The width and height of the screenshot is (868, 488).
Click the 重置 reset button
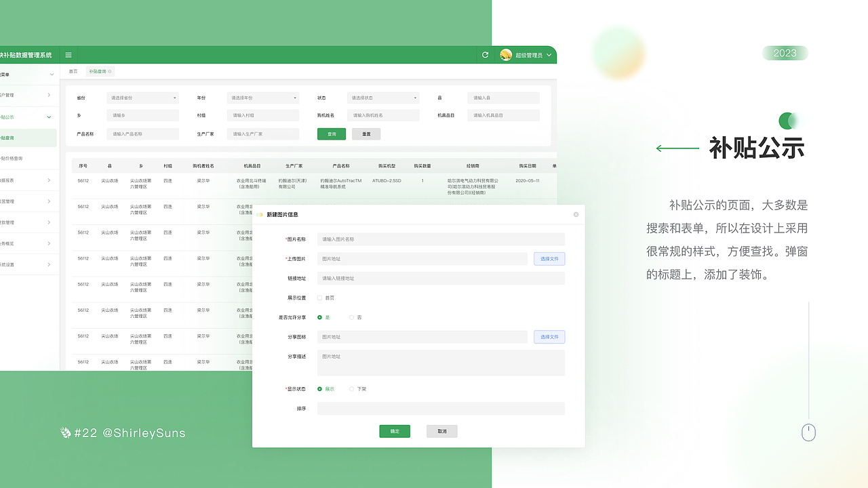click(366, 134)
